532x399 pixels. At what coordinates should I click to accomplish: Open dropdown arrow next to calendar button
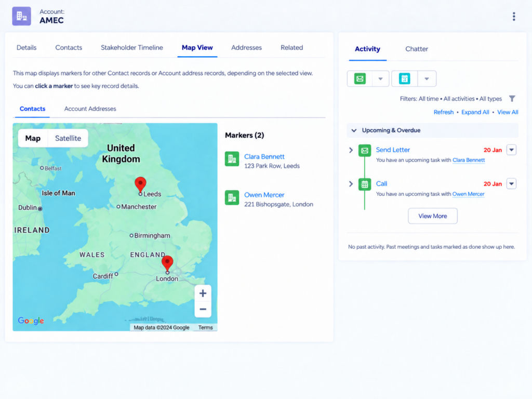point(427,79)
